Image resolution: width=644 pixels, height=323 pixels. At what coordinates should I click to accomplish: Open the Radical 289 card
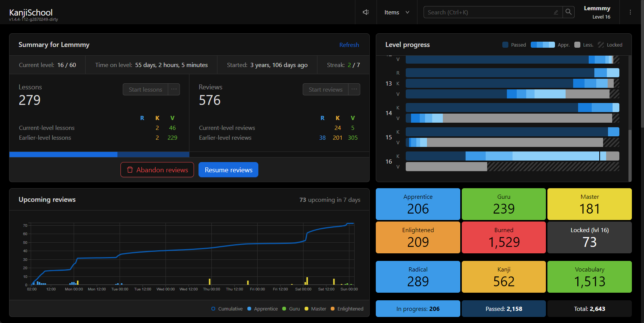pos(418,277)
